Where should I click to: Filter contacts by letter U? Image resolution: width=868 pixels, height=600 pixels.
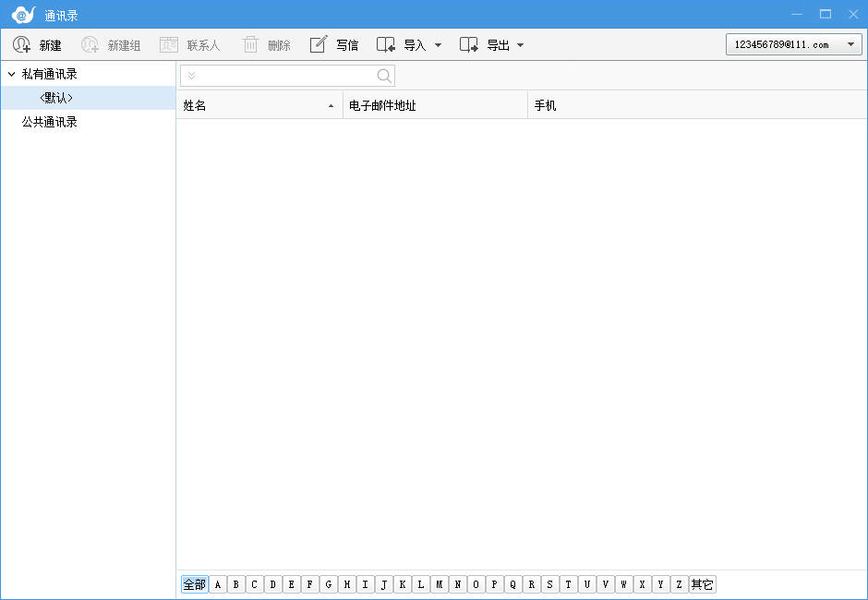point(586,584)
